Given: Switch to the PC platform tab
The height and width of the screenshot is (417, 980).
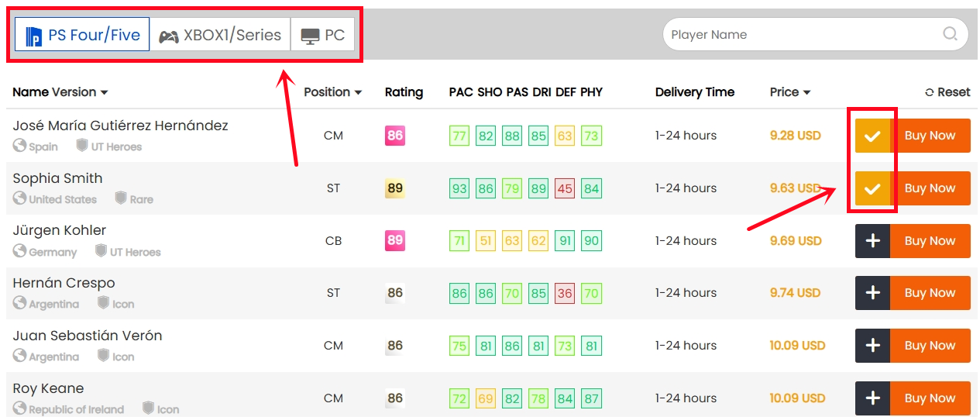Looking at the screenshot, I should 323,35.
